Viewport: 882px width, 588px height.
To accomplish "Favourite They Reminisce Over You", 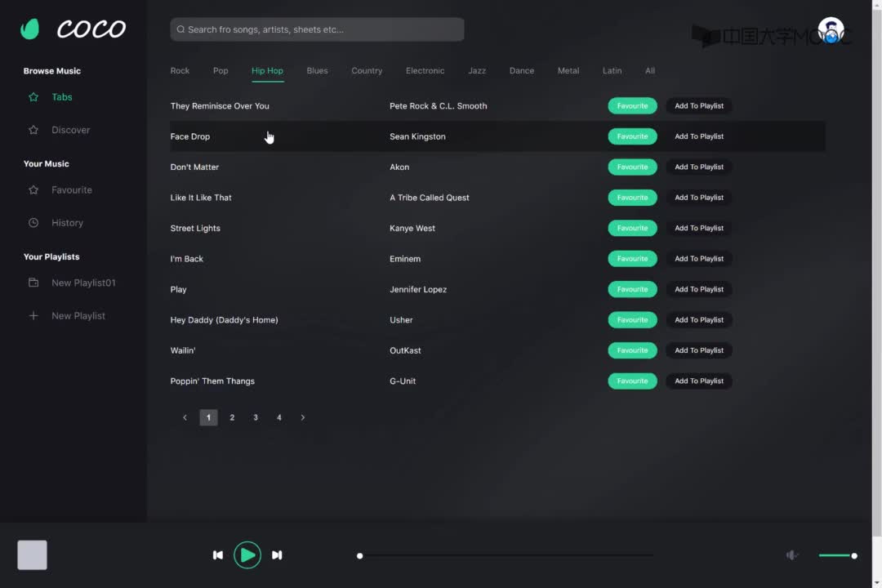I will [x=632, y=106].
